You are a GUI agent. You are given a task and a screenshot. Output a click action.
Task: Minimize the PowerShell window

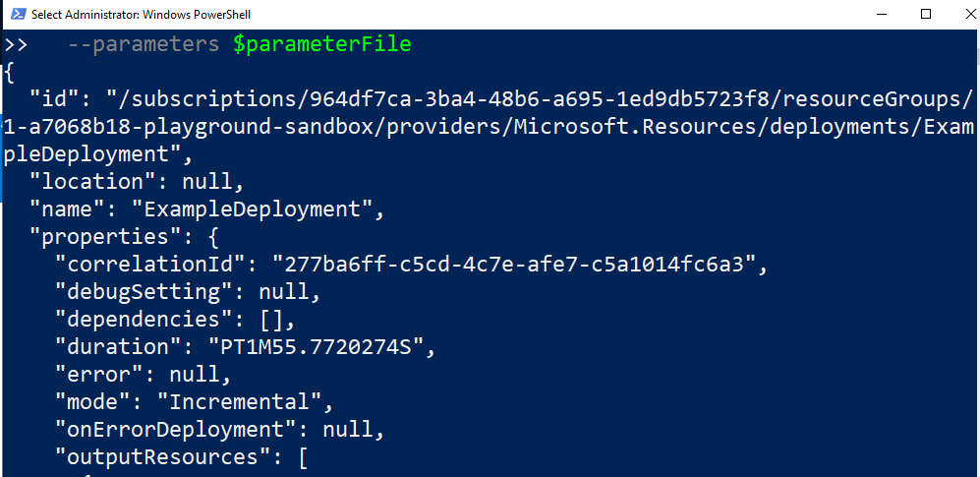[882, 15]
